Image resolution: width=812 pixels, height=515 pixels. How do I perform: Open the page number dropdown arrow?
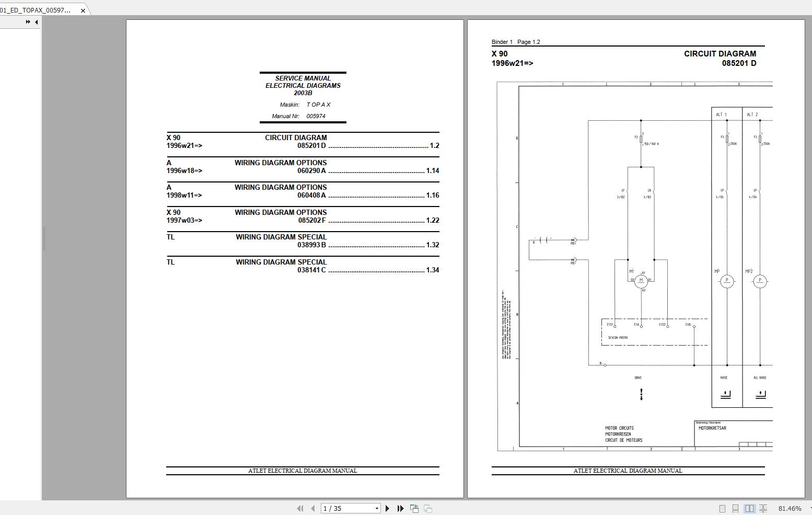(377, 508)
